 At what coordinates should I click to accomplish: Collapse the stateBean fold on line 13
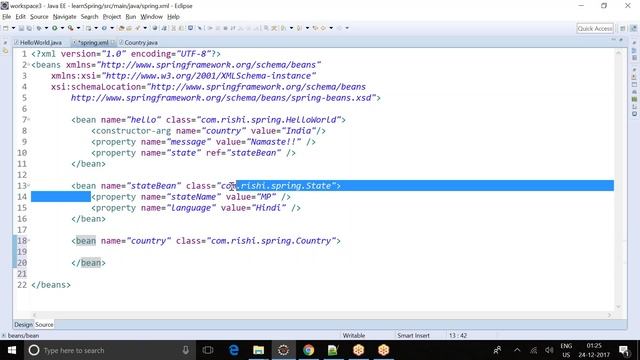coord(29,186)
